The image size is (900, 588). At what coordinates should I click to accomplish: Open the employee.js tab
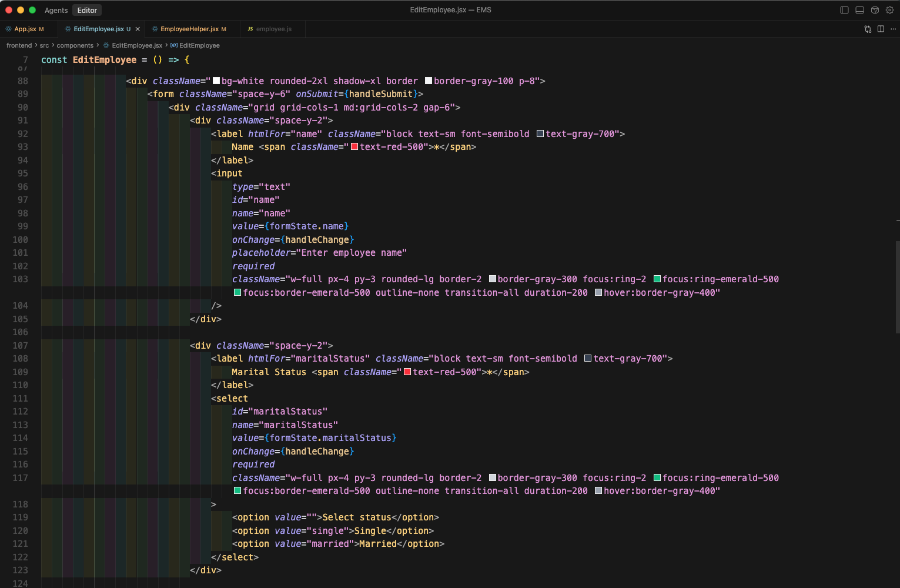273,29
